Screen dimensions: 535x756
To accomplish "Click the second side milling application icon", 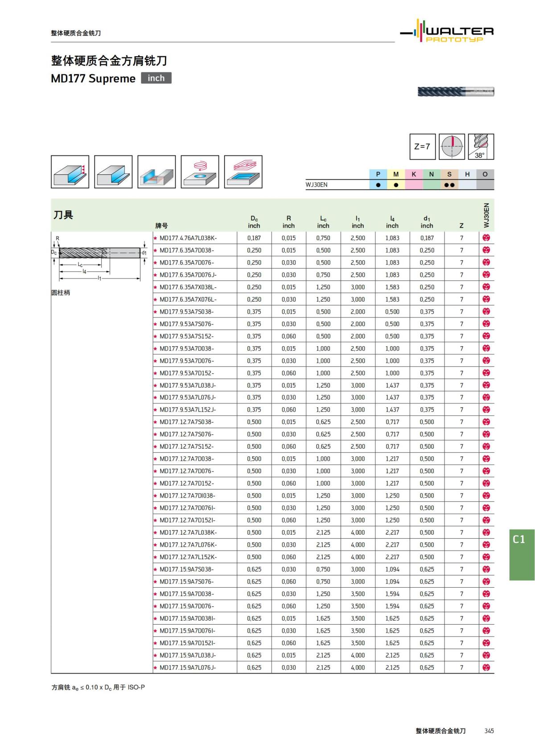I will point(113,172).
